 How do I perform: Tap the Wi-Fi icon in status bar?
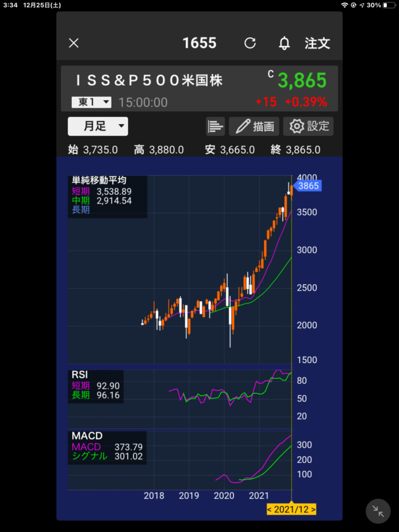pos(344,5)
